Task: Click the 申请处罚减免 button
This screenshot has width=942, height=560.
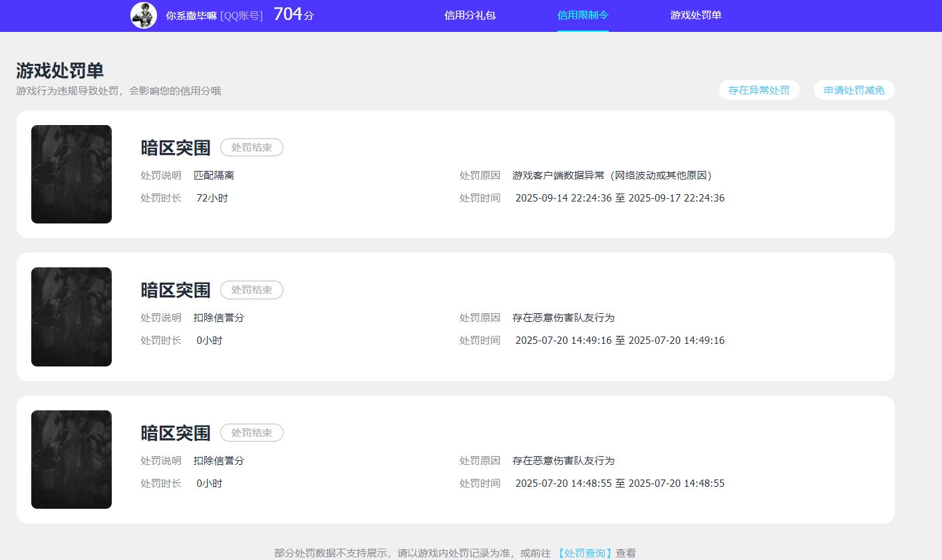Action: click(854, 90)
